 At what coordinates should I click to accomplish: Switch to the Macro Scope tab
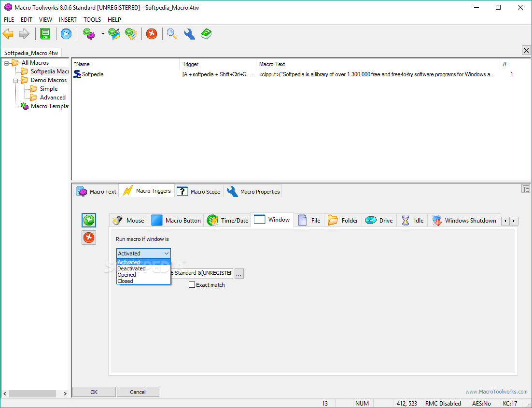pyautogui.click(x=199, y=191)
